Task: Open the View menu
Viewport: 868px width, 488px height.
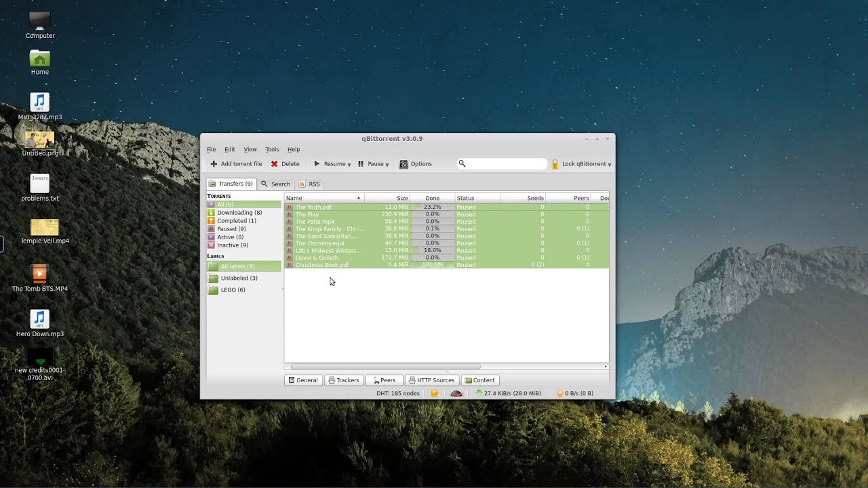Action: (x=250, y=150)
